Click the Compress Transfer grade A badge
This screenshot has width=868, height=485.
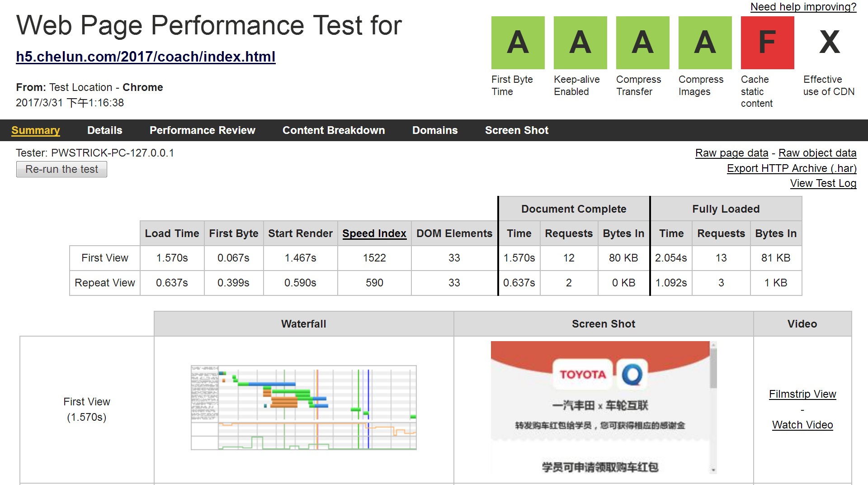642,43
